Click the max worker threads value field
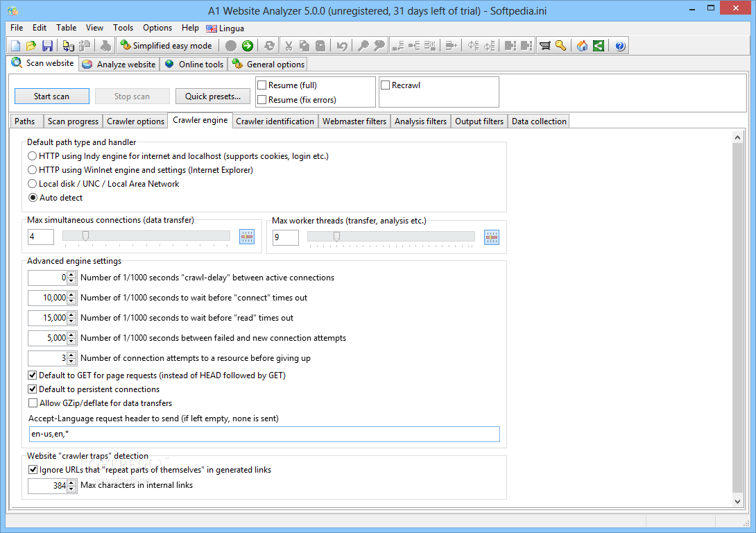 coord(286,237)
